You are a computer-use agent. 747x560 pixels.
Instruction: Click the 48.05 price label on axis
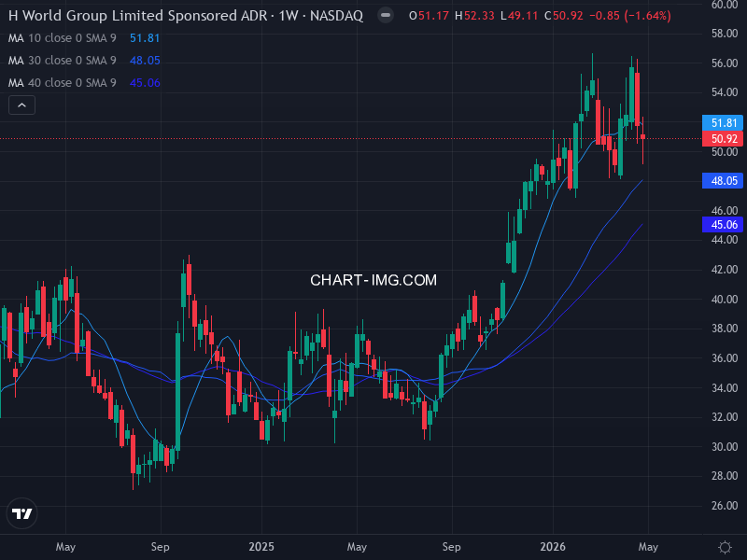[723, 180]
